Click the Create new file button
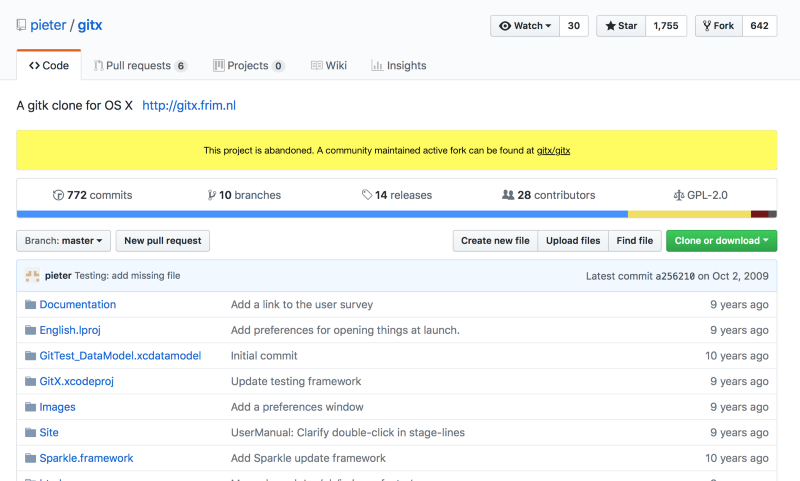Image resolution: width=800 pixels, height=481 pixels. click(495, 241)
